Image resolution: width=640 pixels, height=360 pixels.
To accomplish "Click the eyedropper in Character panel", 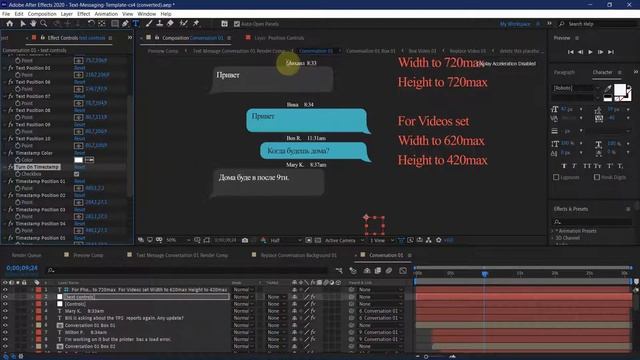I will (x=608, y=89).
